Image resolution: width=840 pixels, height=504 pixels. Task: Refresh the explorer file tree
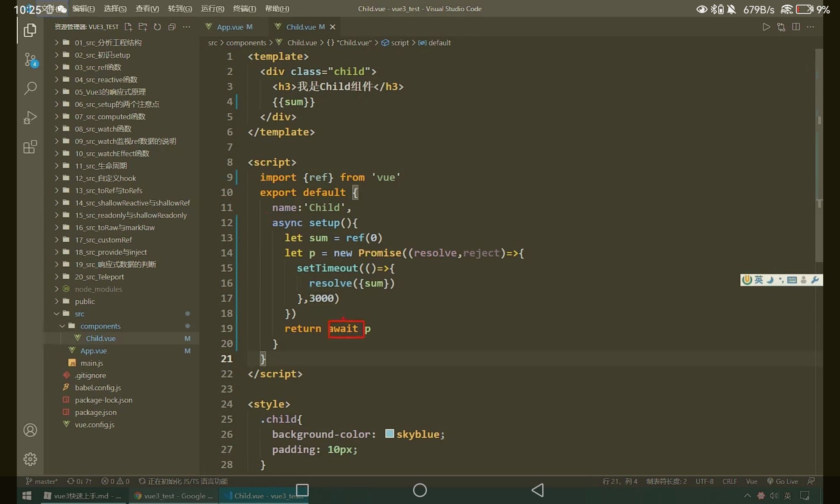click(x=157, y=27)
